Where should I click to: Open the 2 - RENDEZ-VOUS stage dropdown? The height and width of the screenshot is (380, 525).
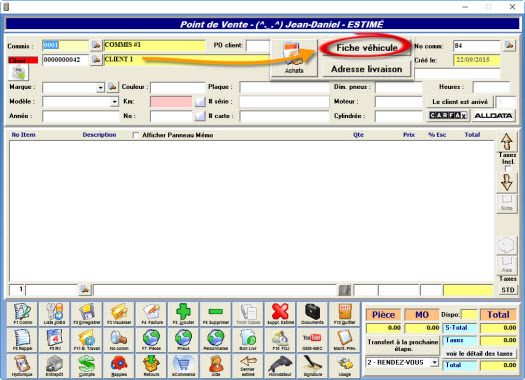click(x=434, y=363)
